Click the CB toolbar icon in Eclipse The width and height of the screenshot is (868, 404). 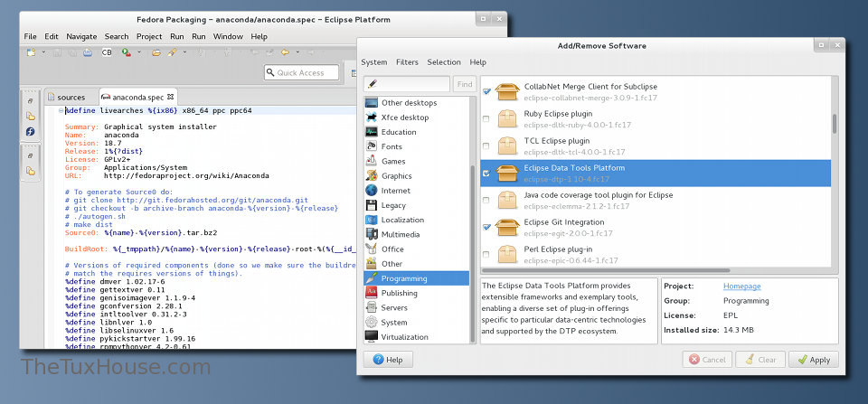107,52
